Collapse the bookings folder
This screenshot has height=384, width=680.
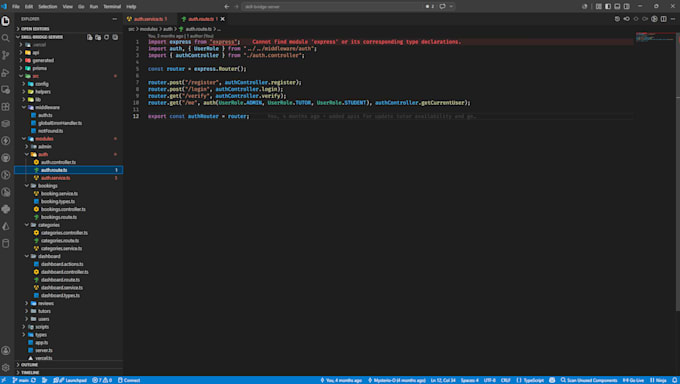pyautogui.click(x=69, y=186)
